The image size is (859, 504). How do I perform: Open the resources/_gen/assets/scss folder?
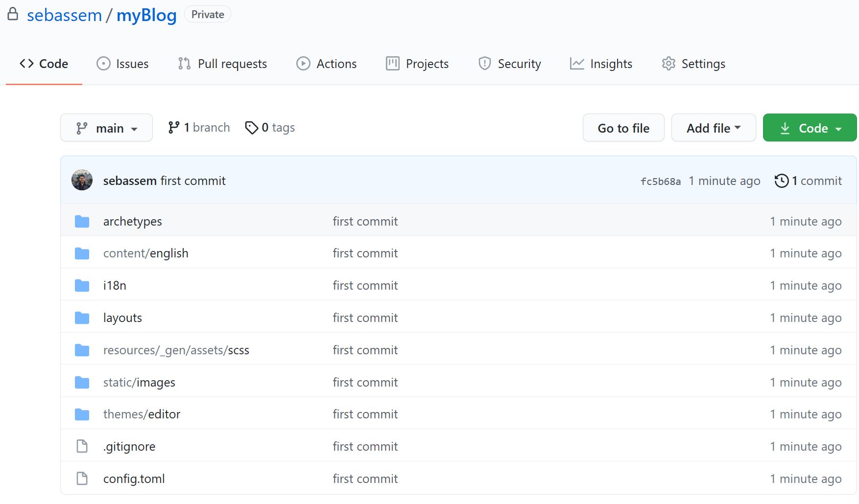point(176,350)
